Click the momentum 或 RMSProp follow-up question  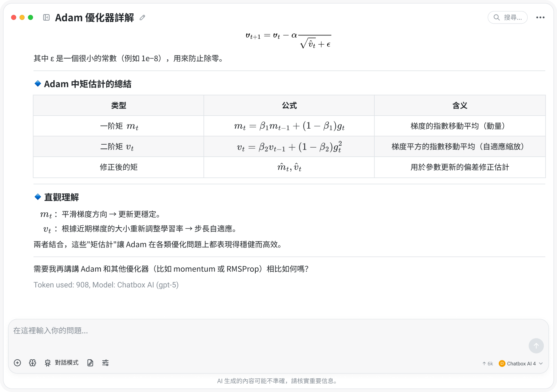(171, 269)
